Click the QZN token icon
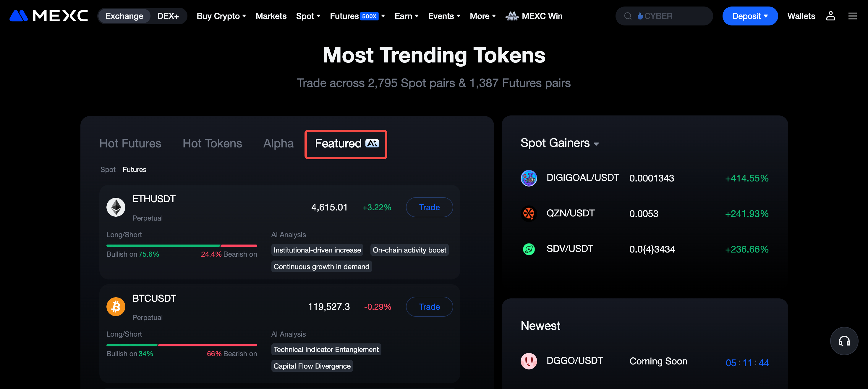 point(529,213)
